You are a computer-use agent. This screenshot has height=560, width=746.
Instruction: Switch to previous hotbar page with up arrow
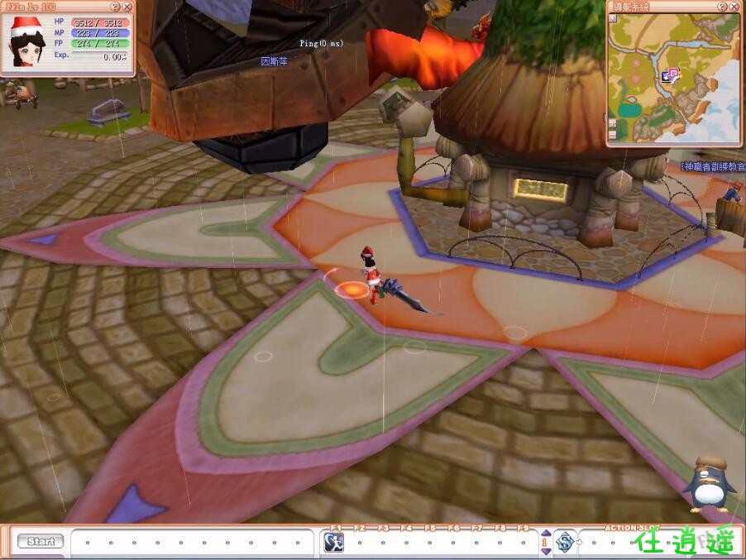coord(546,534)
